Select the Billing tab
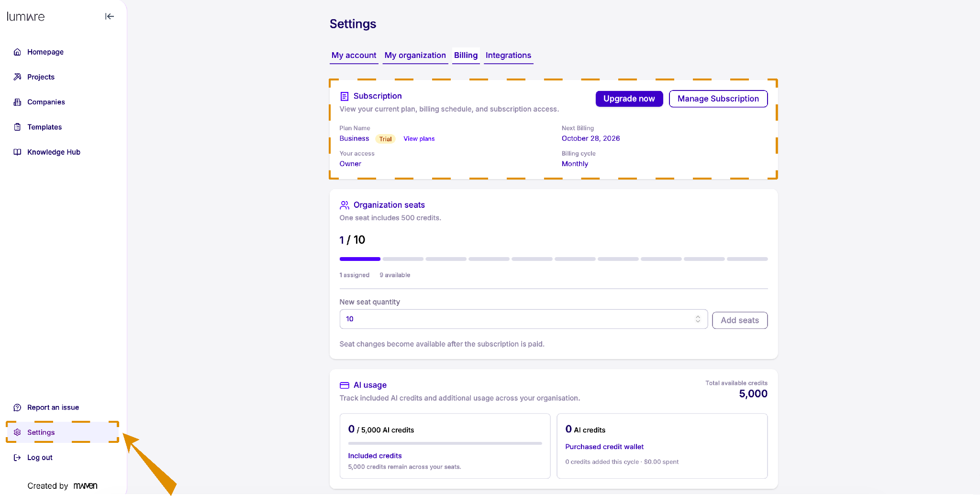The height and width of the screenshot is (496, 980). [466, 56]
